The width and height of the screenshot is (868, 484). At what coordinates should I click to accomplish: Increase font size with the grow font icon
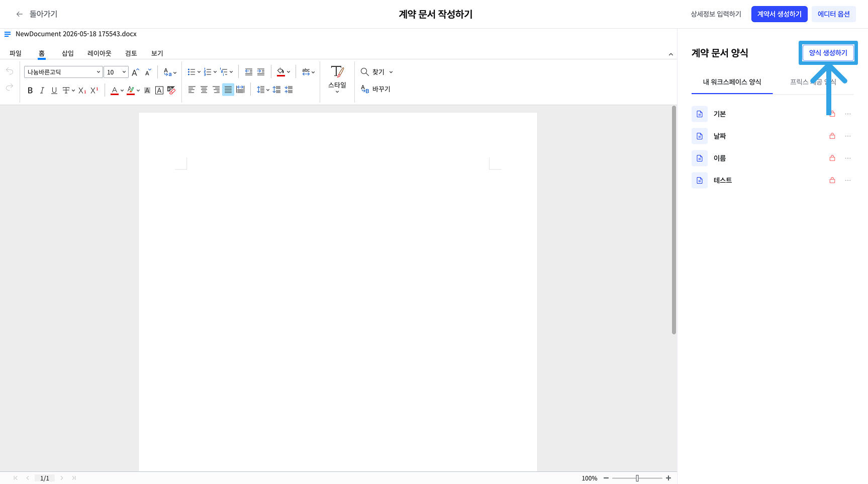pyautogui.click(x=135, y=72)
